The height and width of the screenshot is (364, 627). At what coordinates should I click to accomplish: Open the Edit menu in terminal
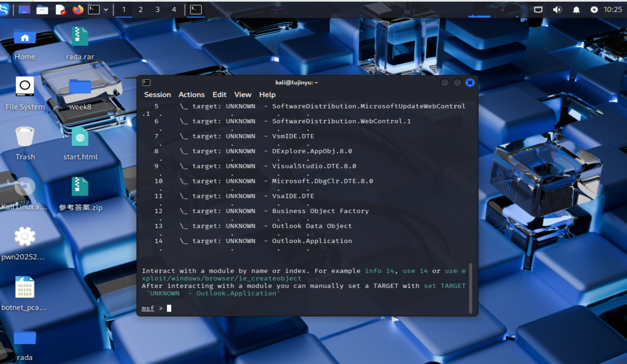point(219,95)
